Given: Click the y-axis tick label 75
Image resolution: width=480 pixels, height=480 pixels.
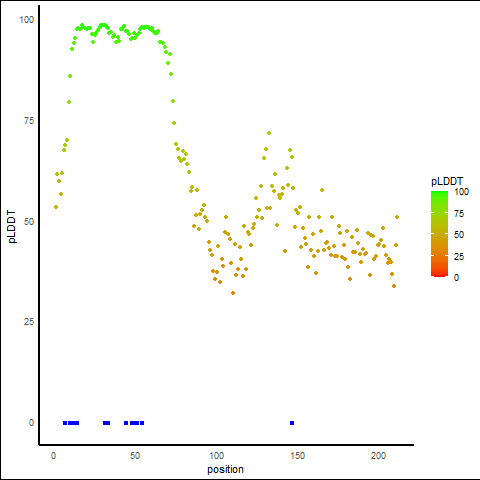Looking at the screenshot, I should click(29, 121).
